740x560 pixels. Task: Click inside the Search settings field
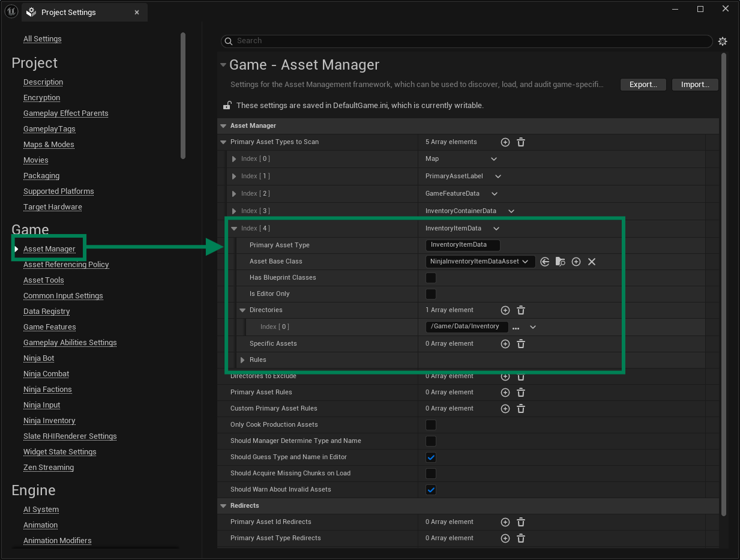[420, 41]
